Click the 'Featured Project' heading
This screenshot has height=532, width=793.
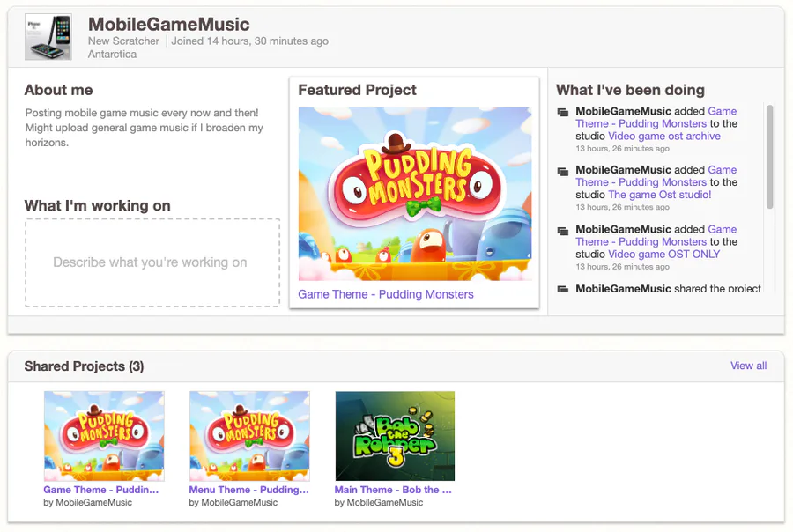pos(357,90)
